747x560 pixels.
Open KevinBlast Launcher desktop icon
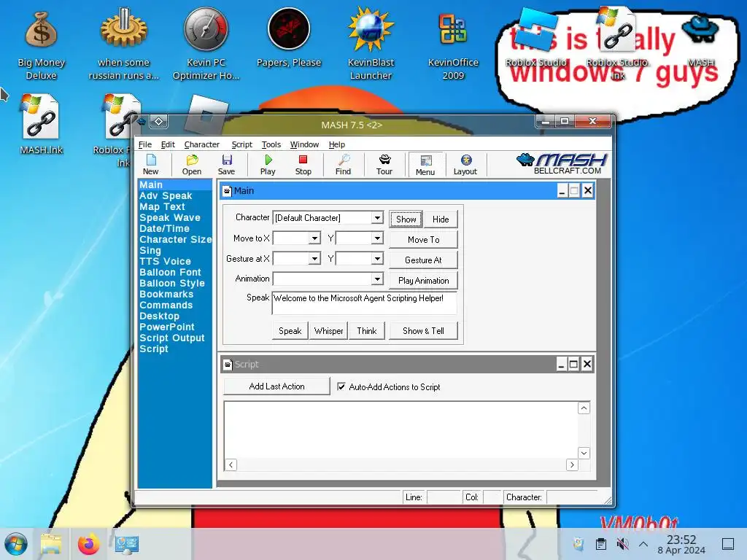coord(371,44)
